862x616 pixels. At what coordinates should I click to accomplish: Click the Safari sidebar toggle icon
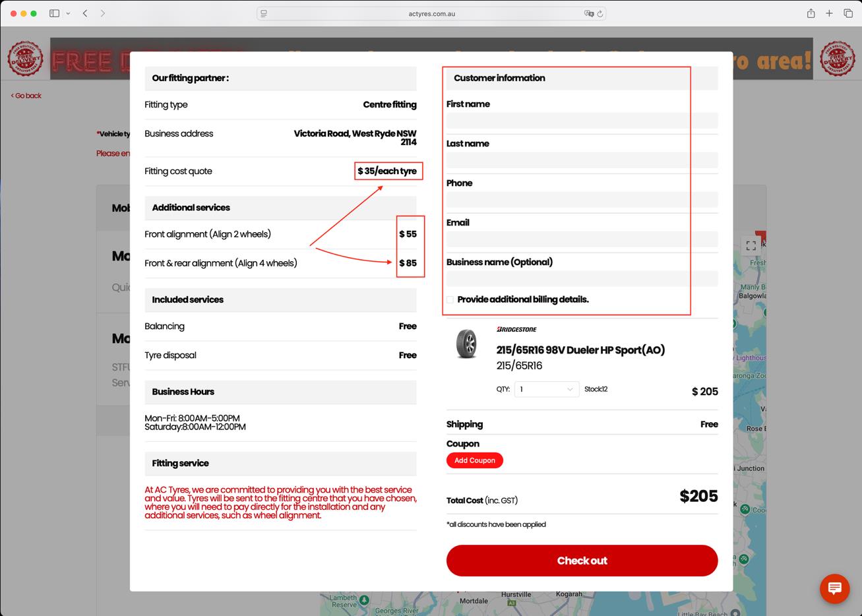tap(54, 13)
